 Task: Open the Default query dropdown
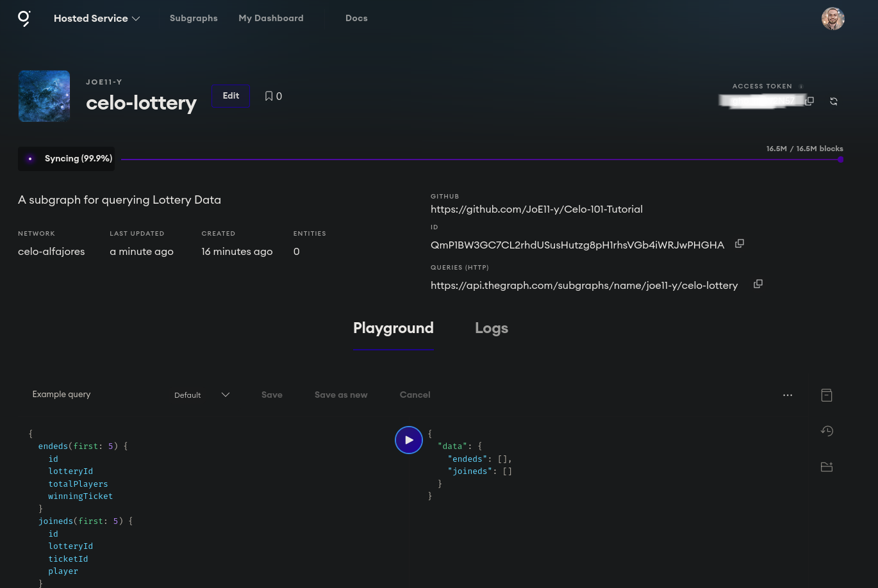point(202,395)
